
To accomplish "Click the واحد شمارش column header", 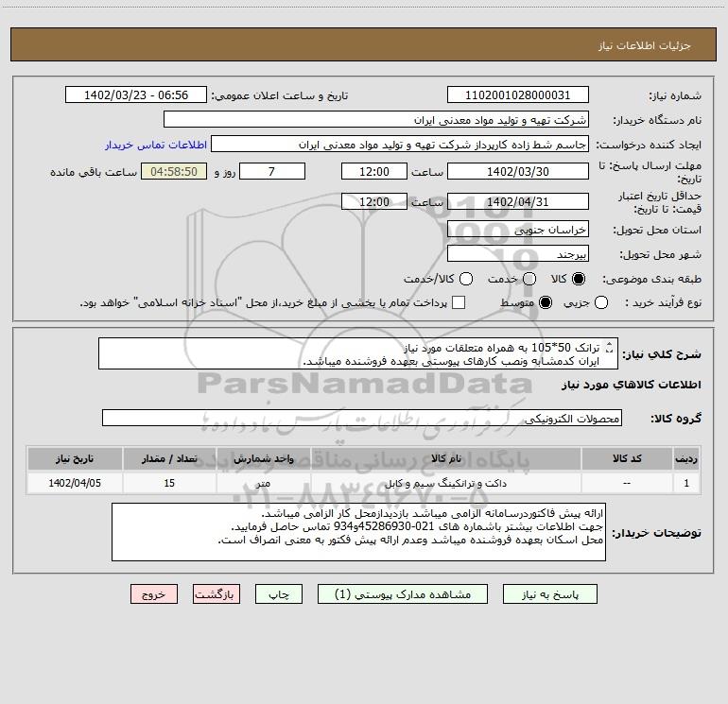I will (x=263, y=458).
